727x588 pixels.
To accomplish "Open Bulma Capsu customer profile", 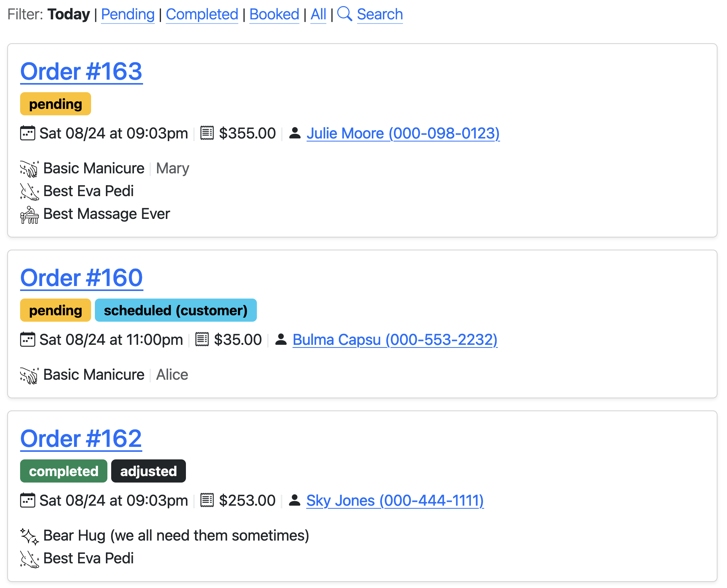I will [x=395, y=340].
